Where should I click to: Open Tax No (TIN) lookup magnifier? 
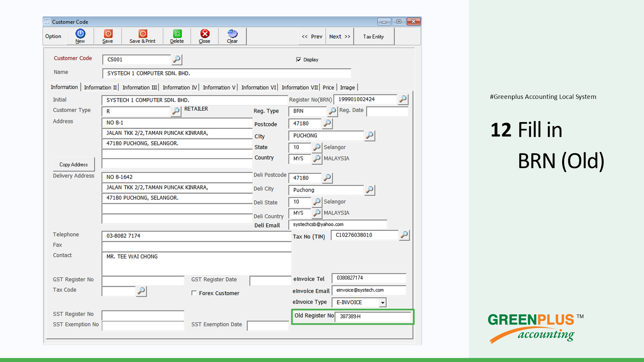404,235
